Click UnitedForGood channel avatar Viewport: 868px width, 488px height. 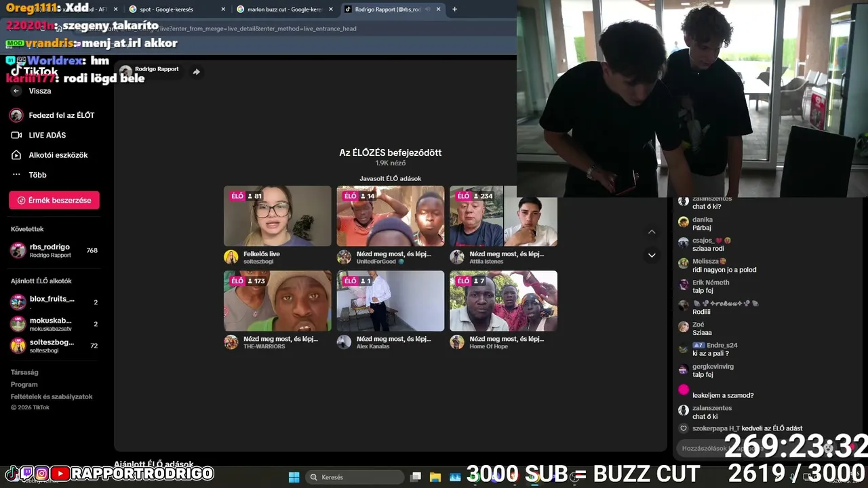click(x=344, y=257)
